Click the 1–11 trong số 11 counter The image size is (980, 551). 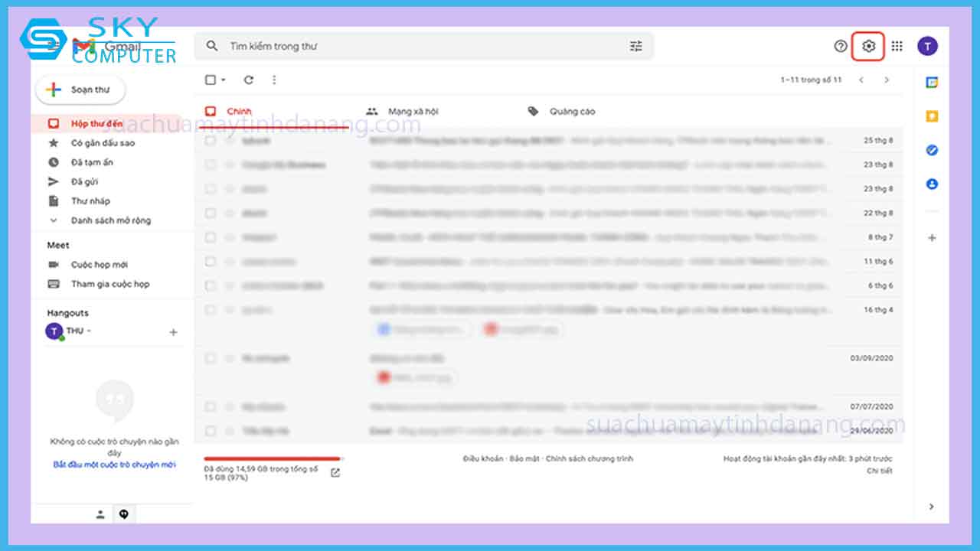811,80
